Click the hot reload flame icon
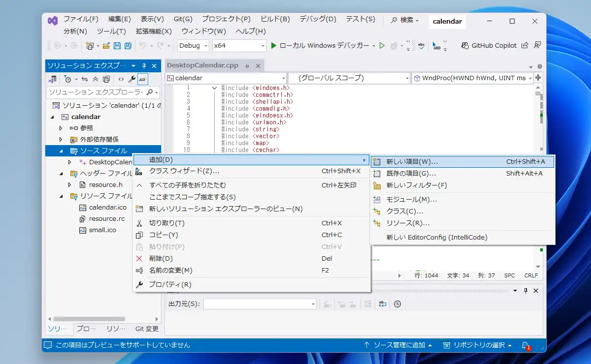 point(394,45)
